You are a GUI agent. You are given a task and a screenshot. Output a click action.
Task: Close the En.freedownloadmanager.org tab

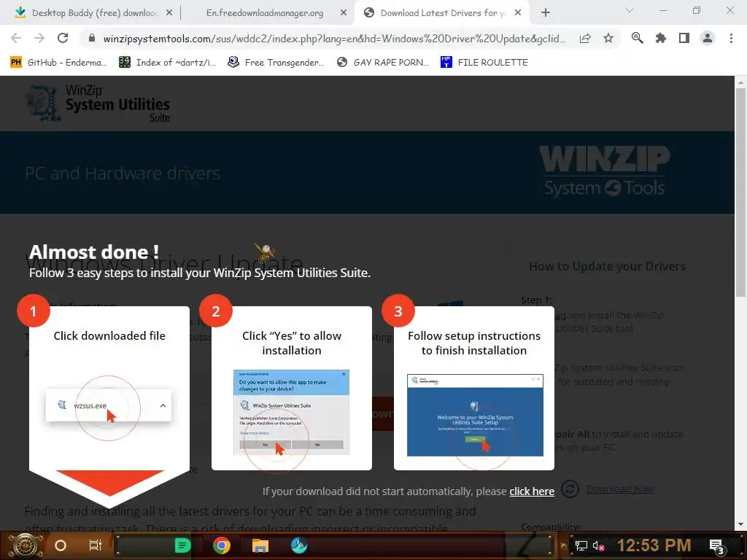[x=344, y=13]
